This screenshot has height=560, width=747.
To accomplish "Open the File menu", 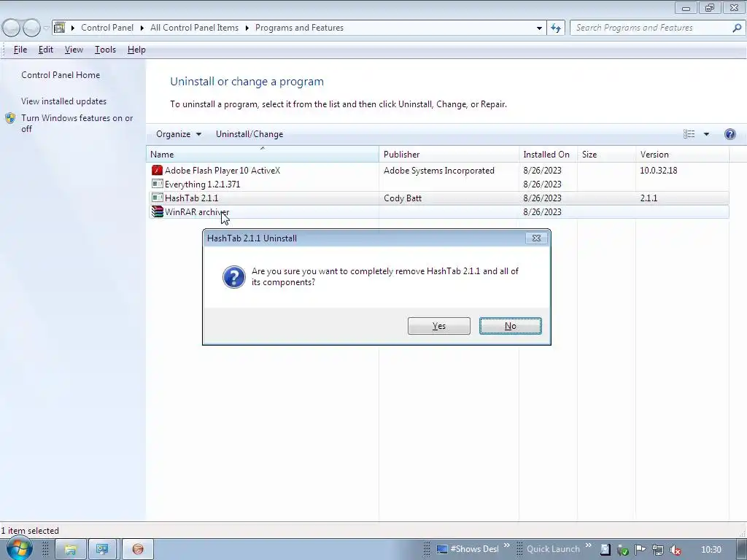I will (x=20, y=50).
